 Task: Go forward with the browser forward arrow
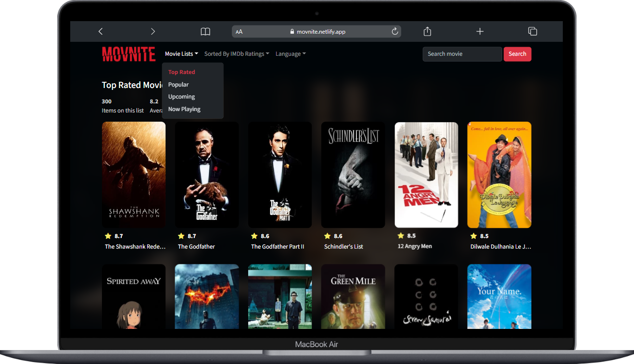[x=153, y=31]
